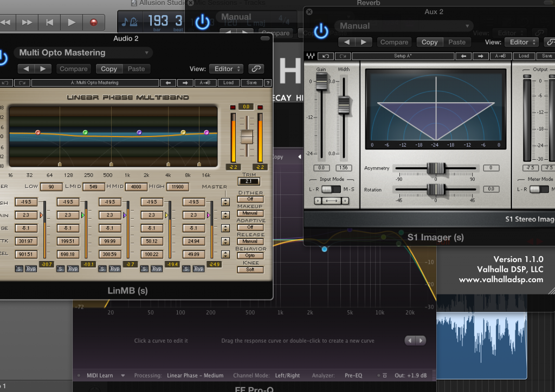555x392 pixels.
Task: Click Save in the LinMB toolbar
Action: tap(251, 83)
